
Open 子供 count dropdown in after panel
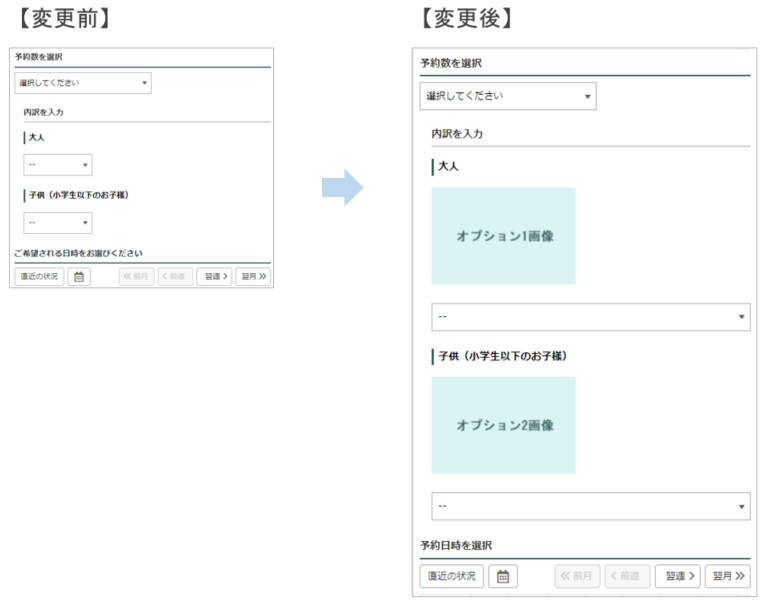[591, 506]
